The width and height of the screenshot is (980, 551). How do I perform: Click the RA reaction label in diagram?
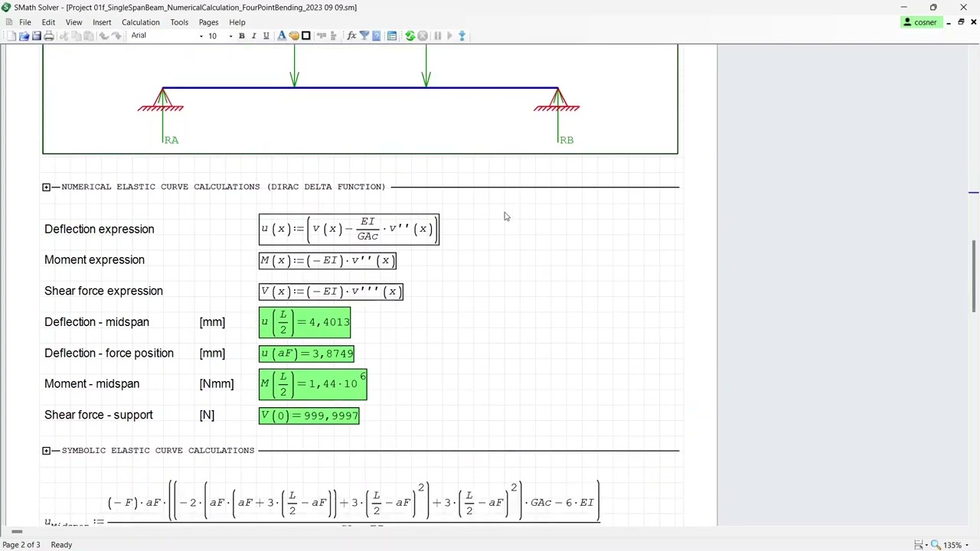coord(171,140)
